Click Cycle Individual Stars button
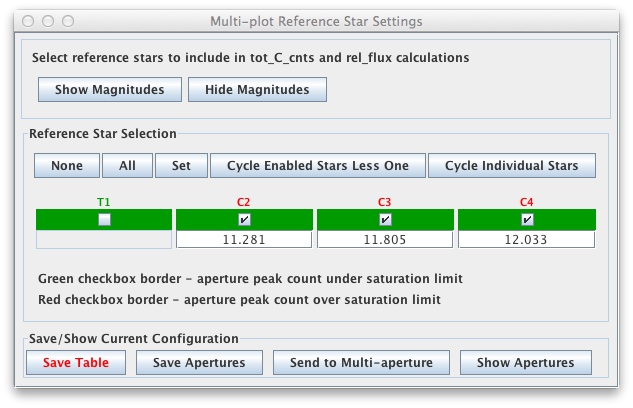 click(511, 166)
